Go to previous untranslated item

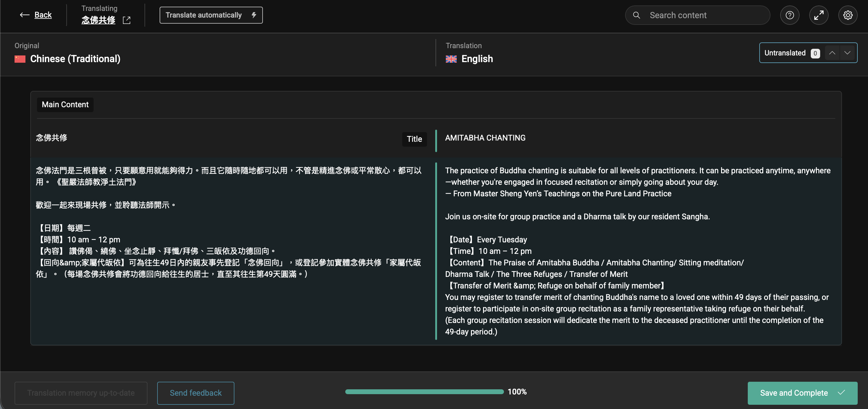[832, 53]
